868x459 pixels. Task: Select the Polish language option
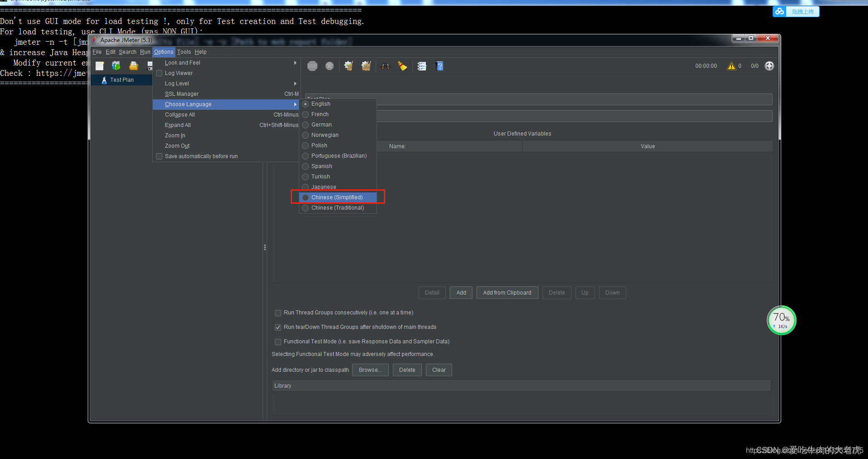coord(338,145)
